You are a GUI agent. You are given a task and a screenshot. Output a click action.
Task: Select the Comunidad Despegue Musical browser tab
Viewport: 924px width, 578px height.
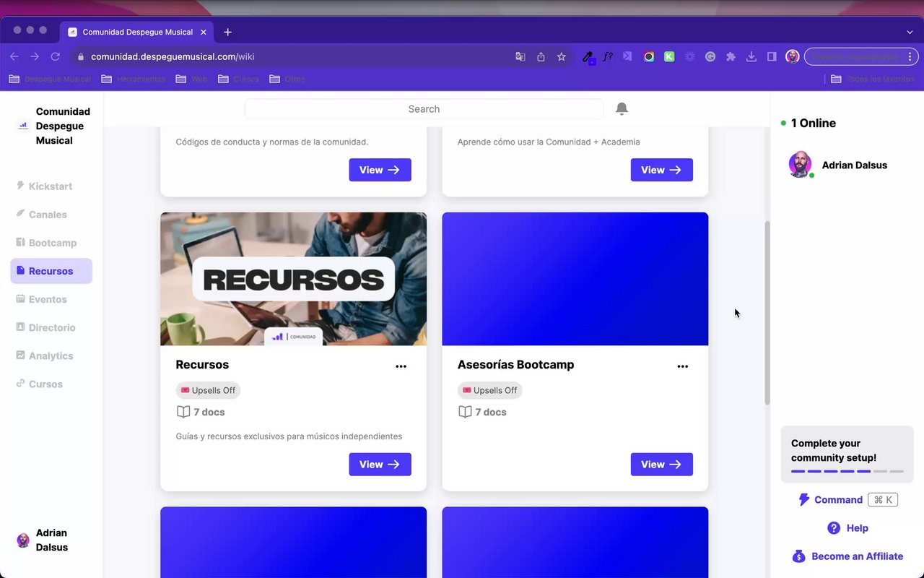coord(136,32)
